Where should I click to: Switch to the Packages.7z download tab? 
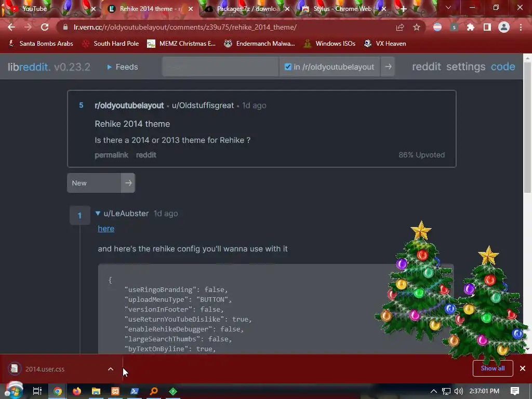click(247, 9)
